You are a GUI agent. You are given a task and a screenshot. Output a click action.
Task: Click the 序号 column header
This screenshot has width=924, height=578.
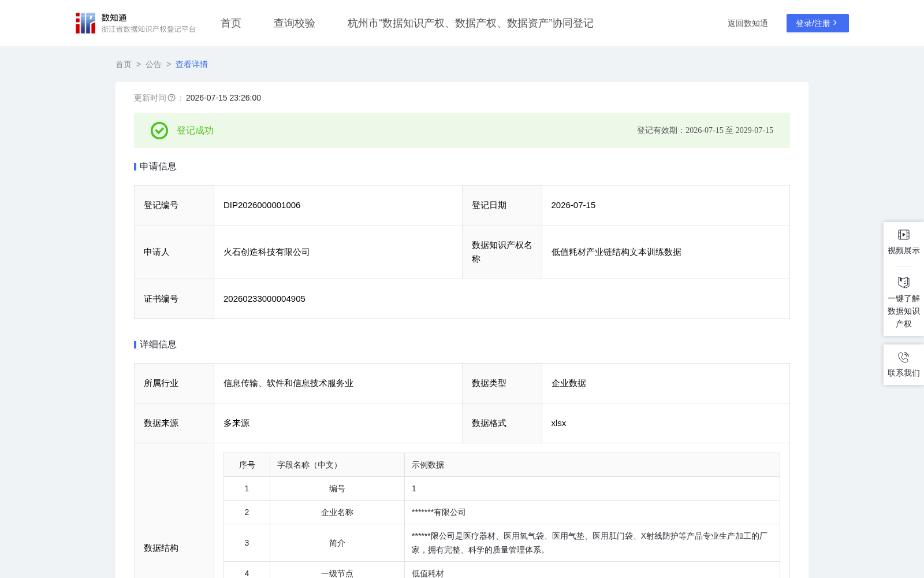click(247, 465)
